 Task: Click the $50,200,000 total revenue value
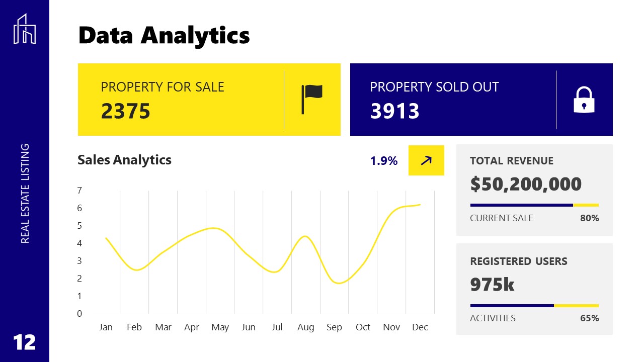click(x=526, y=184)
